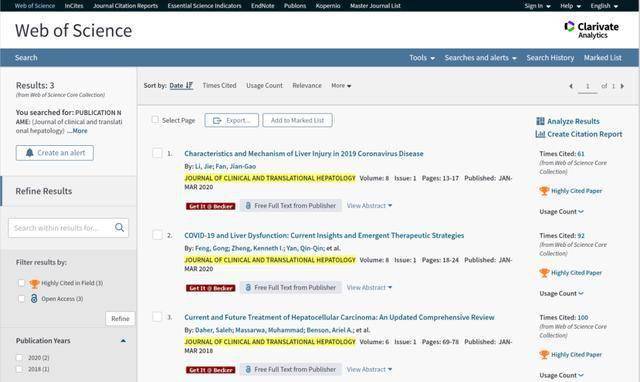Click the trophy icon for first Highly Cited Paper
Viewport: 640px width, 382px height.
[x=544, y=191]
